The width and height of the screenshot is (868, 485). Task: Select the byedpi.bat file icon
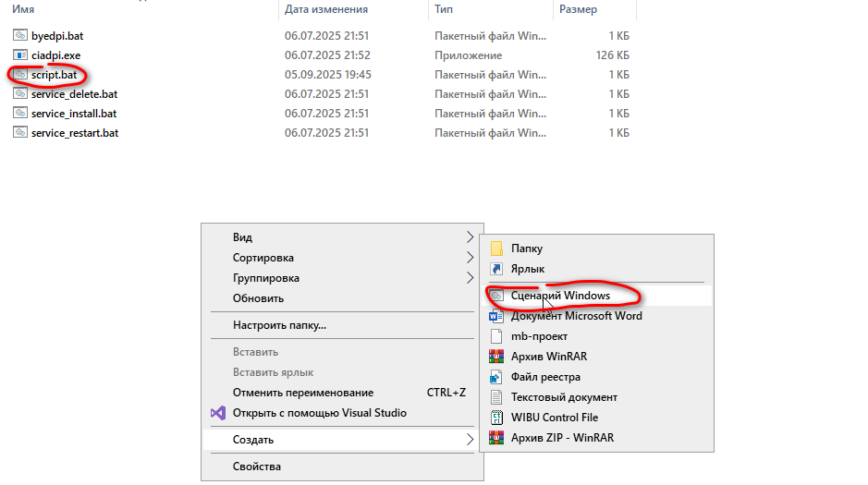20,35
